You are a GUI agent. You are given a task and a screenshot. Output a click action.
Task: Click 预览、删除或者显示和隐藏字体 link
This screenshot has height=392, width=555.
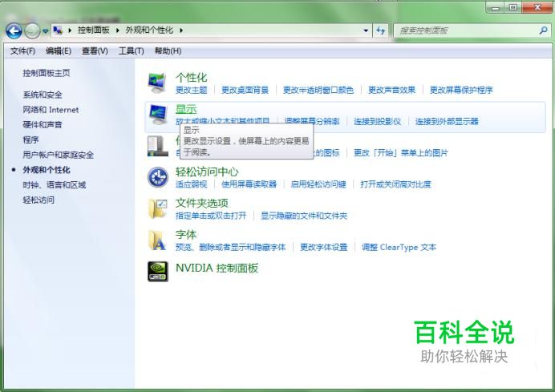click(230, 247)
